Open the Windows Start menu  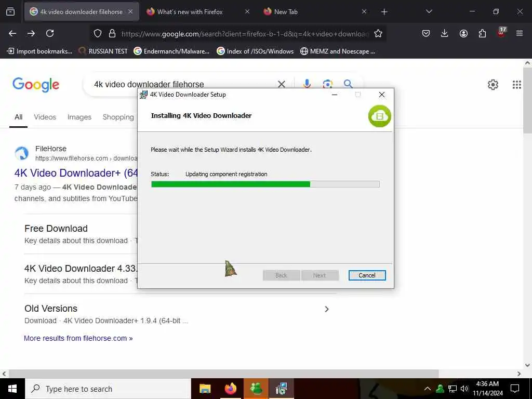12,389
